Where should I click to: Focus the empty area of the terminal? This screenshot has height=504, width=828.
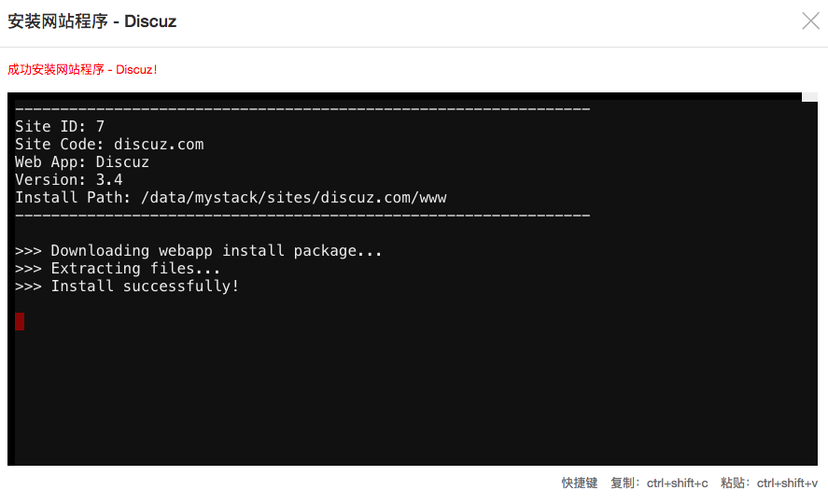(x=411, y=392)
